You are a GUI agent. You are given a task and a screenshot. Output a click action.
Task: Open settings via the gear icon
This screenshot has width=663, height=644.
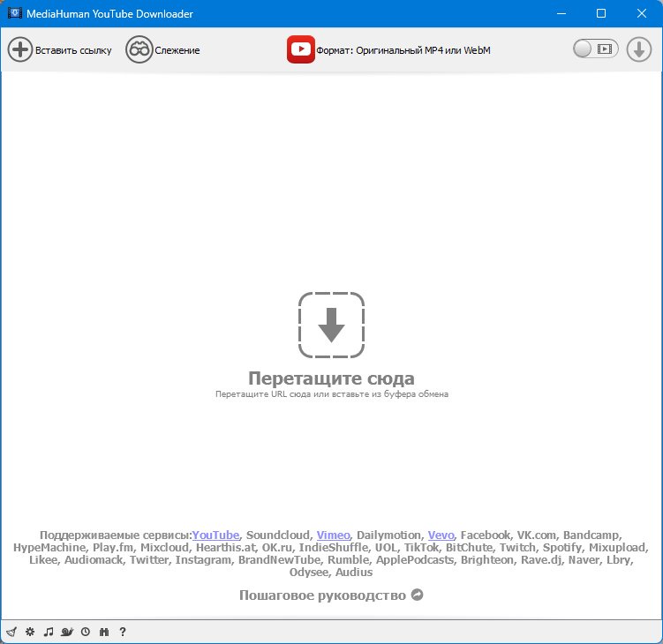[x=30, y=632]
